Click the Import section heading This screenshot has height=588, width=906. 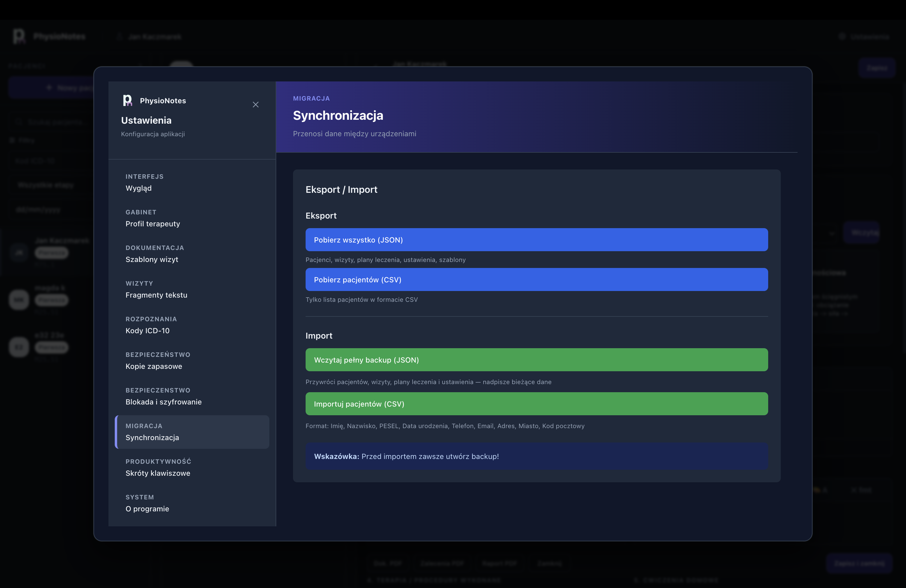point(319,336)
